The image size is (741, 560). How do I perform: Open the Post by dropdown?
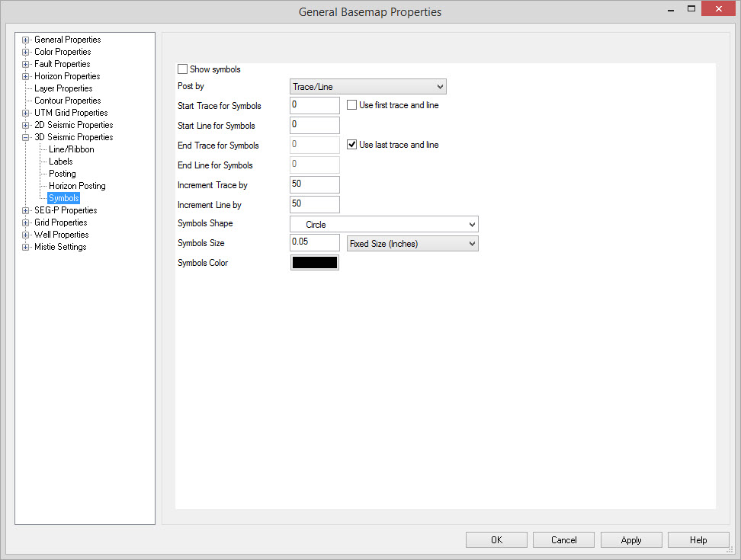click(x=367, y=87)
